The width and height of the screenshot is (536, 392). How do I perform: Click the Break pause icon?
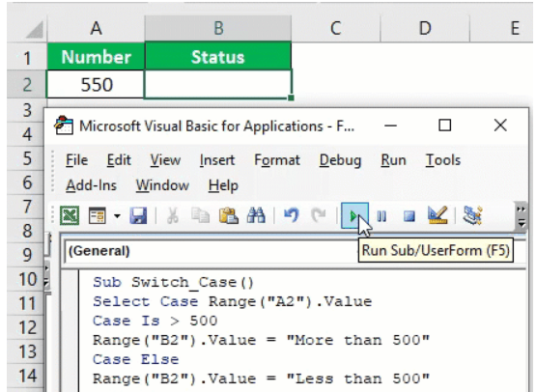[x=381, y=216]
